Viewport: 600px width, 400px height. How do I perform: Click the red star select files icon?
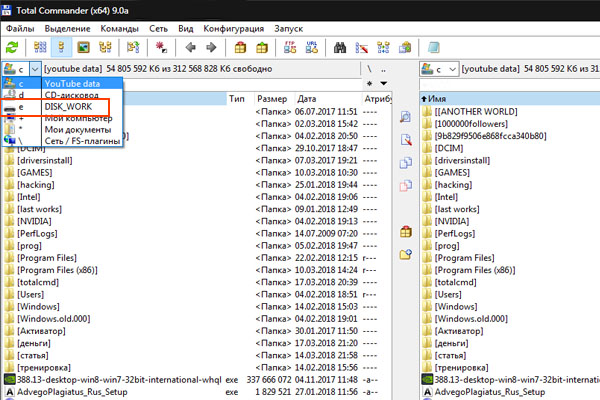(161, 47)
